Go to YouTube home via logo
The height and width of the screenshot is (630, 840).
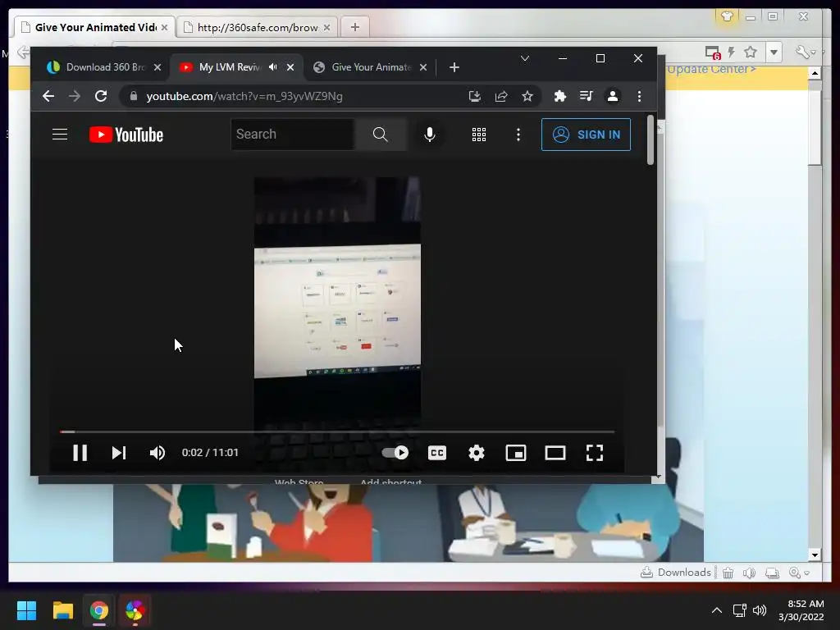126,135
